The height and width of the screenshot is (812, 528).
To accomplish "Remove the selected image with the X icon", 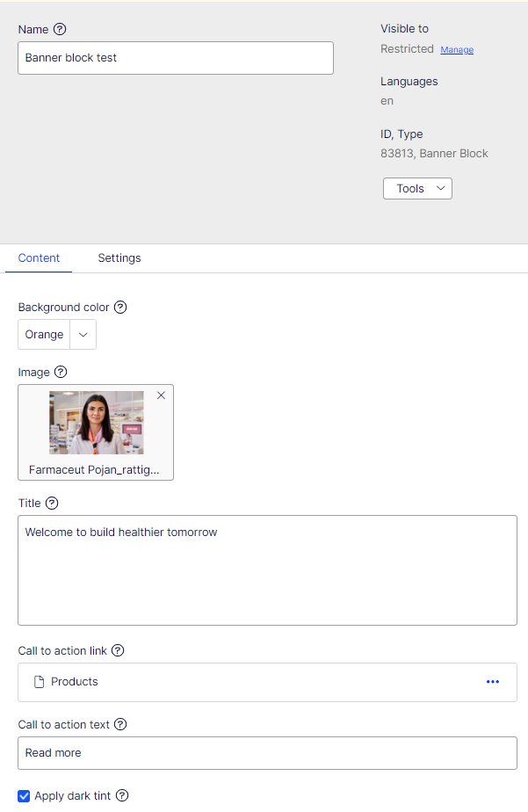I will pos(161,395).
